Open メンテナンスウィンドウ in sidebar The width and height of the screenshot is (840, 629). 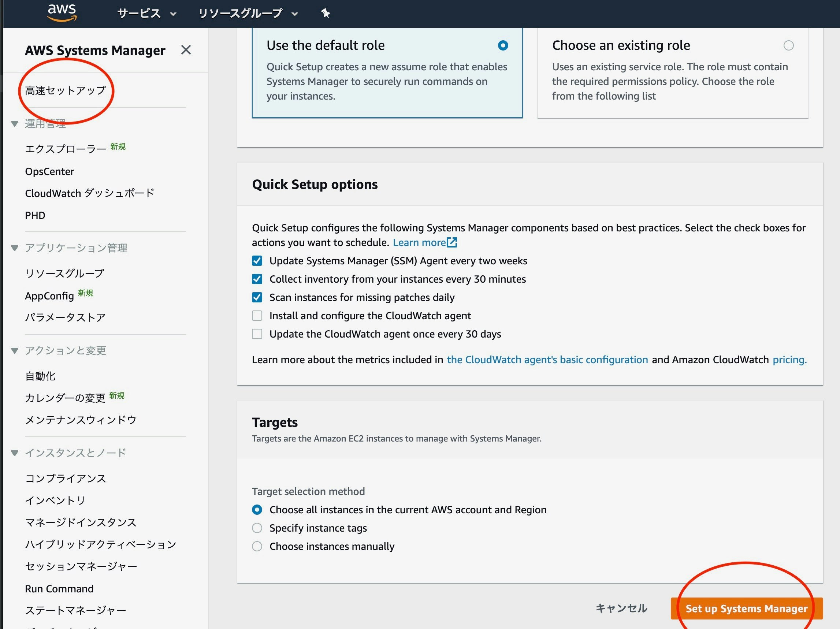81,420
